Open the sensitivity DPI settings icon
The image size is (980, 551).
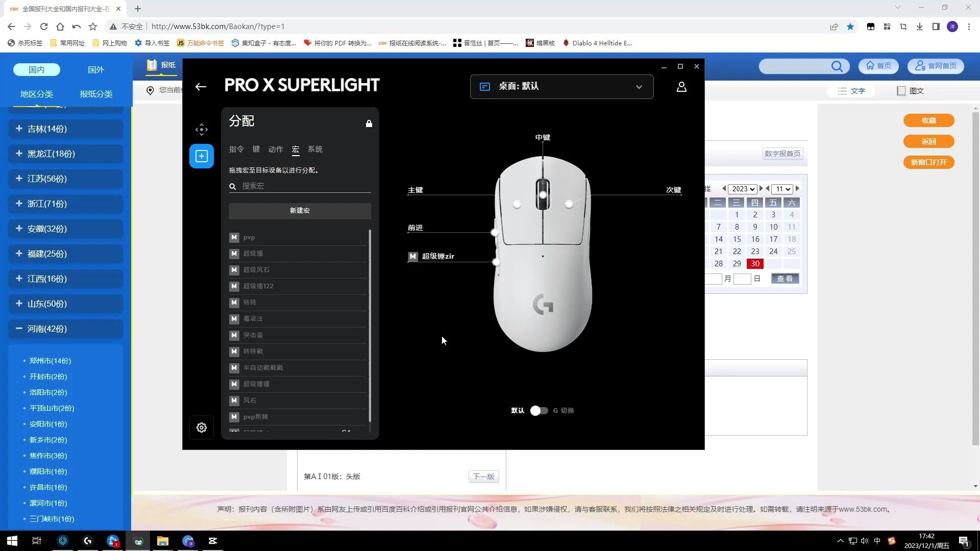coord(202,130)
